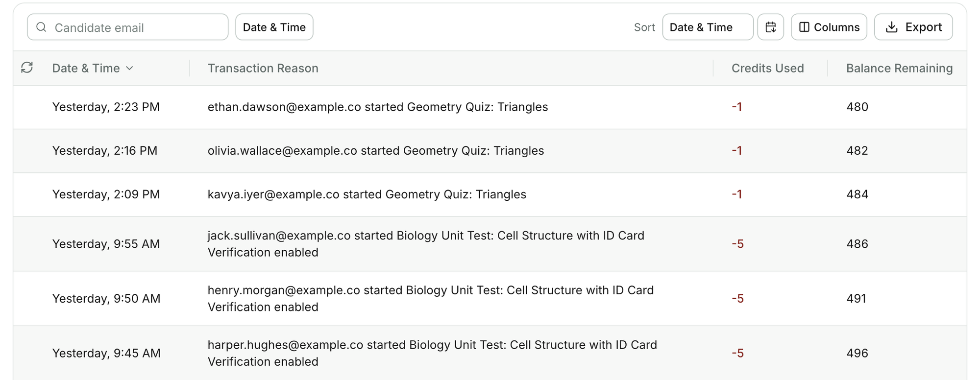Click the calendar sort order icon

pyautogui.click(x=771, y=27)
